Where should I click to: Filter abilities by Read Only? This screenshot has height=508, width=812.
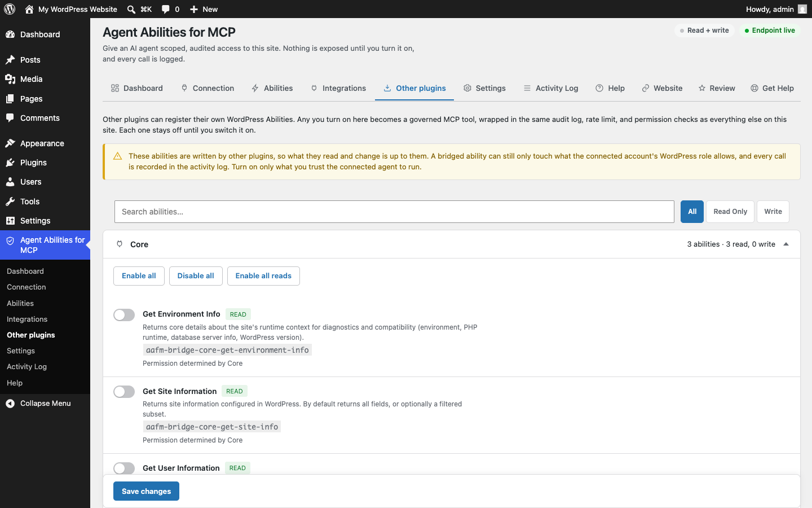click(x=730, y=212)
